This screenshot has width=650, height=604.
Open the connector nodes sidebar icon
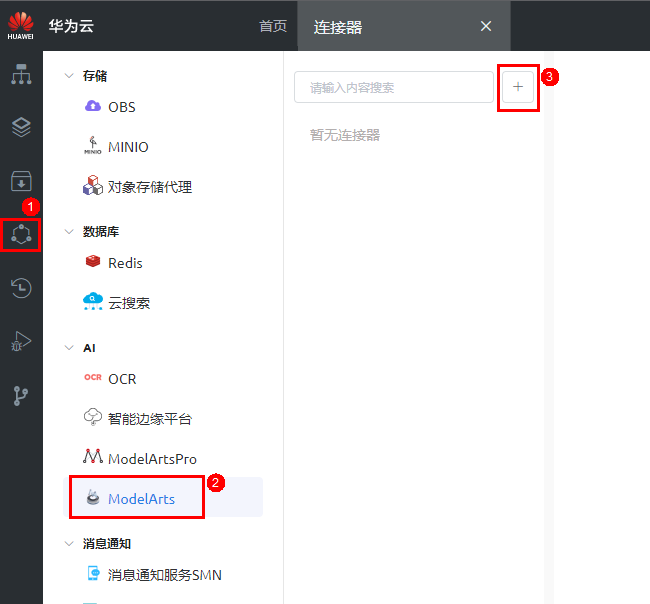pyautogui.click(x=21, y=234)
